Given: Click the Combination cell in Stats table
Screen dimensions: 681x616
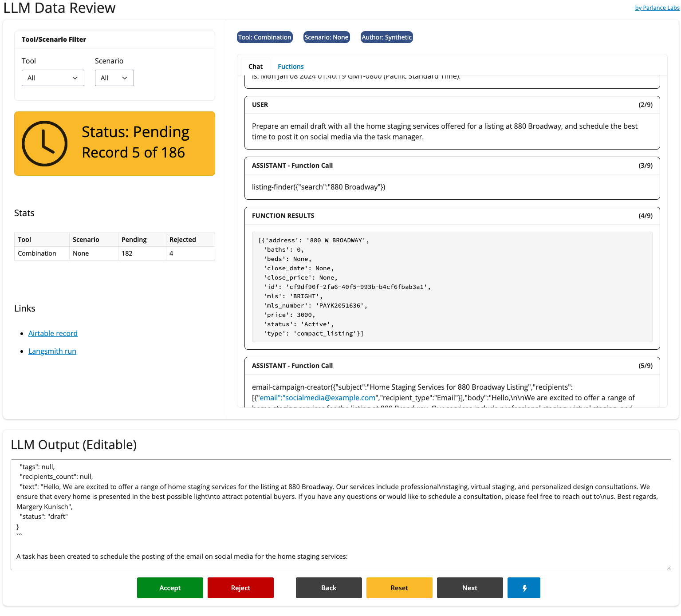Looking at the screenshot, I should tap(42, 253).
